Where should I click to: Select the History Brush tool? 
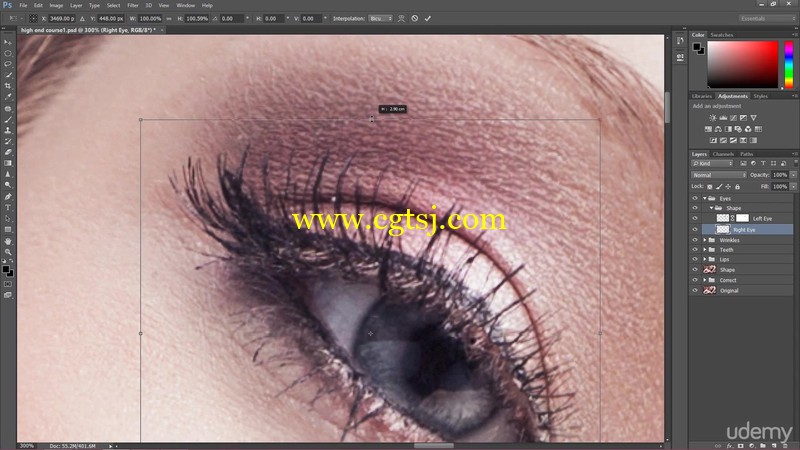coord(8,141)
